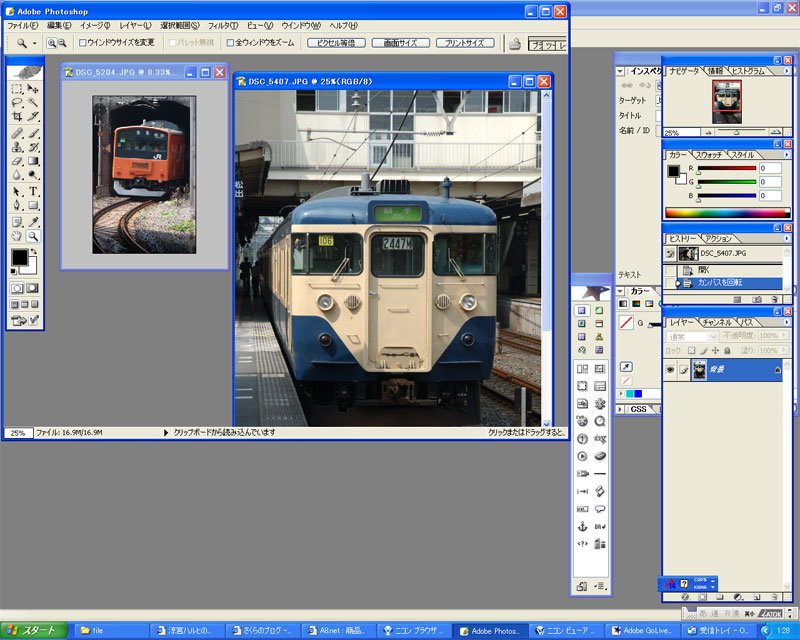The width and height of the screenshot is (800, 640).
Task: Open the フィルタ menu
Action: click(222, 25)
